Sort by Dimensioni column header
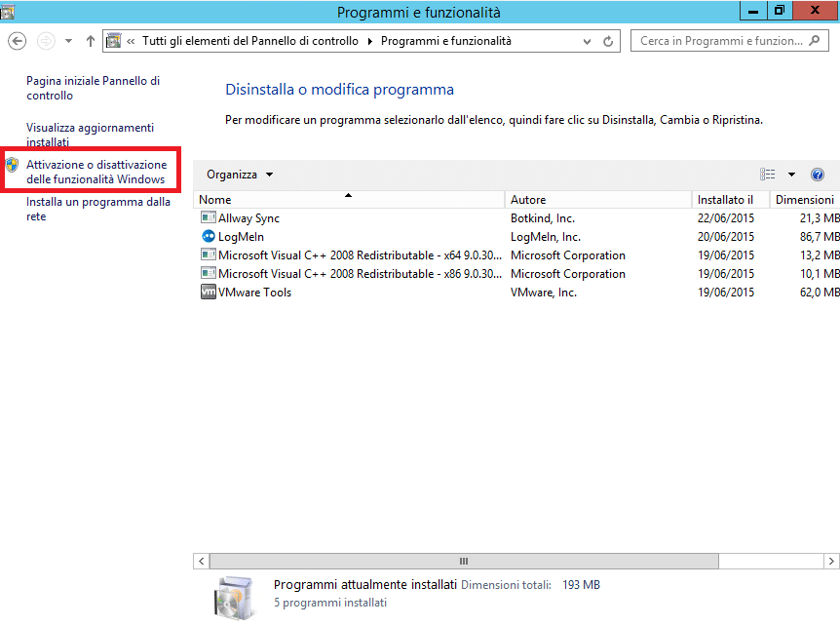The width and height of the screenshot is (840, 626). click(805, 200)
